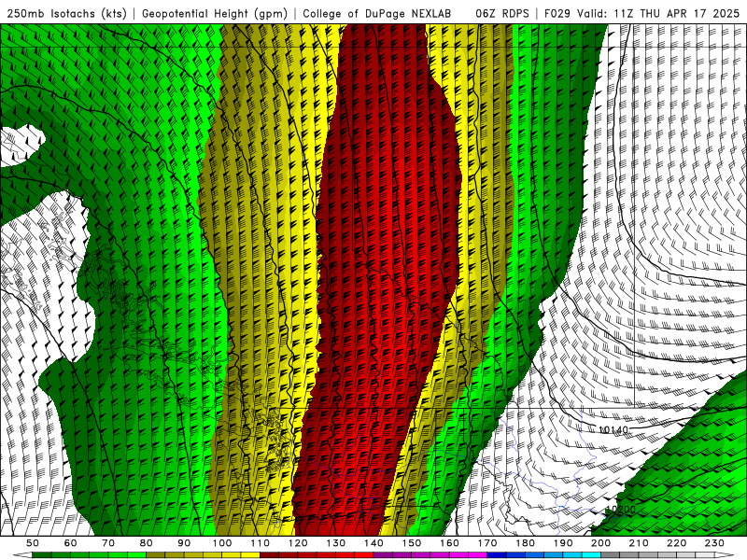Click the 'Valid: 11Z THU APR 17 2025' text
The width and height of the screenshot is (747, 560).
pos(658,13)
